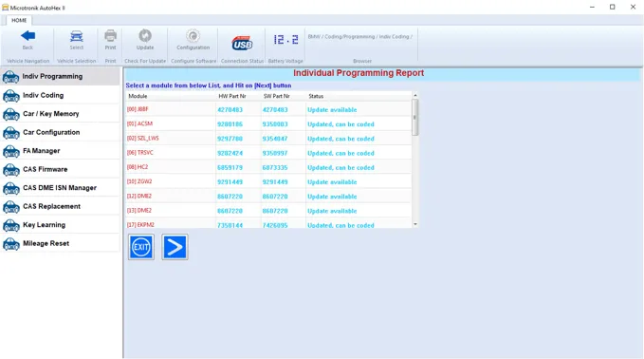This screenshot has width=644, height=359.
Task: Select the [00] JBBF module row
Action: click(x=268, y=109)
